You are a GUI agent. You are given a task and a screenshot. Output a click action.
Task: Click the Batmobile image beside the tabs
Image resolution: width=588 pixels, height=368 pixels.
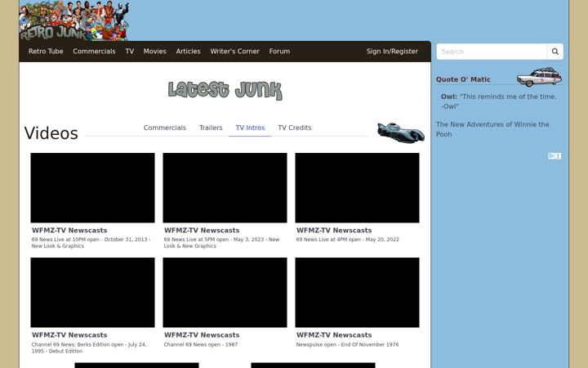pos(401,132)
